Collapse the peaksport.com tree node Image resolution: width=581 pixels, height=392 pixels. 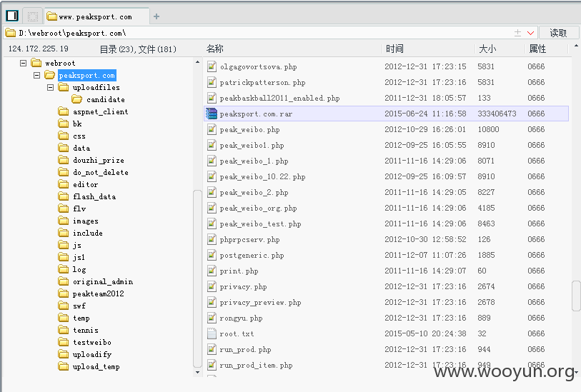click(36, 75)
